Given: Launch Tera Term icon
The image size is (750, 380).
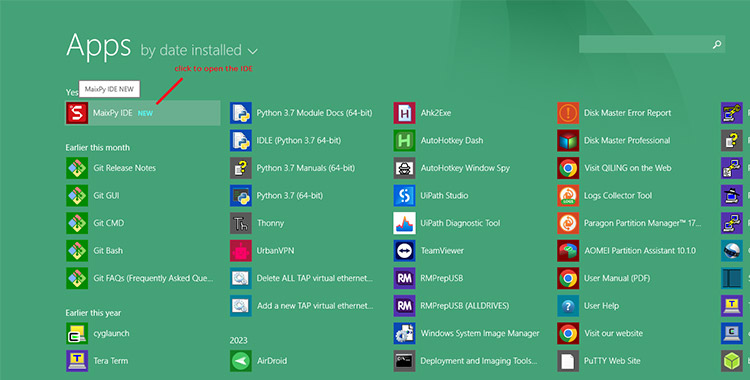Looking at the screenshot, I should tap(77, 360).
